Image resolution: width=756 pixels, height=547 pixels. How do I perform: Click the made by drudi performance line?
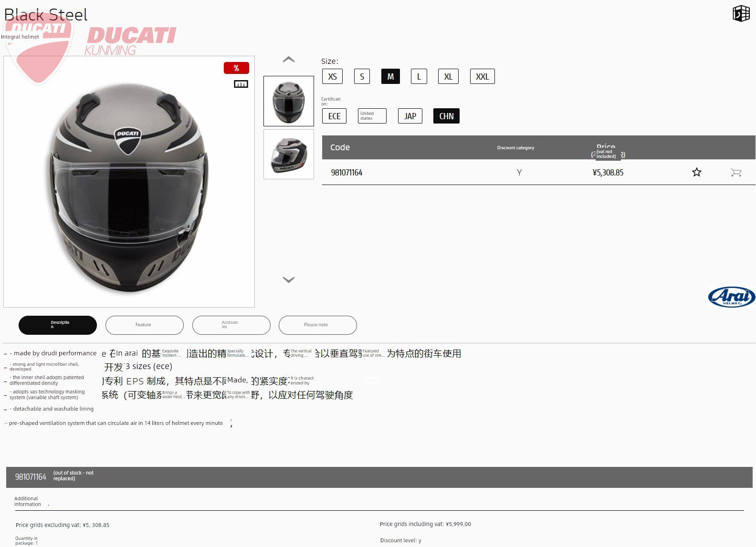tap(53, 353)
